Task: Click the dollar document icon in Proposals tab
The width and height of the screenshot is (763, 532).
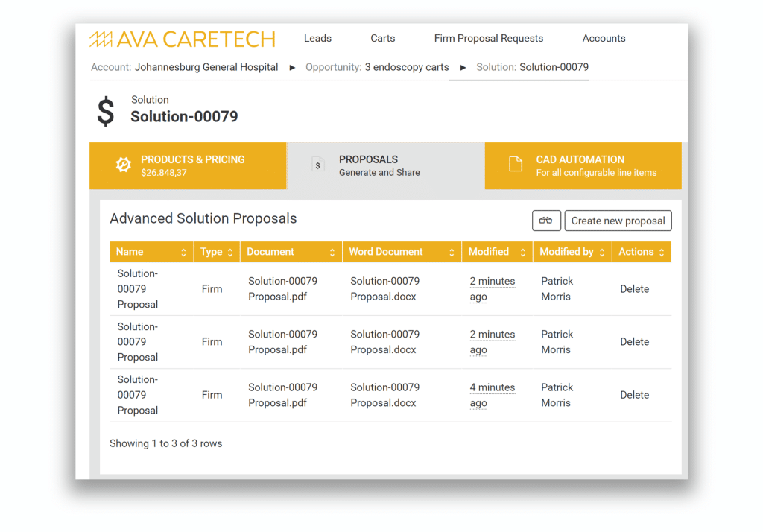Action: click(317, 165)
